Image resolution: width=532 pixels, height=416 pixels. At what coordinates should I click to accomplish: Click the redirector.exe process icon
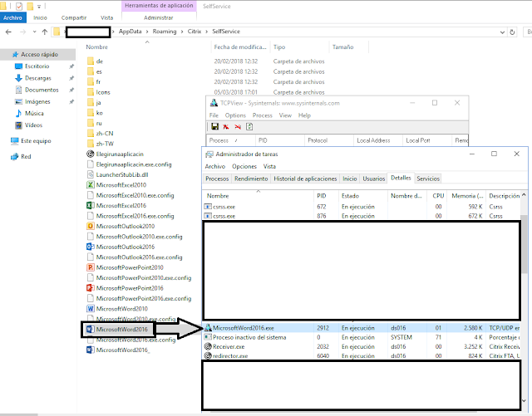208,355
